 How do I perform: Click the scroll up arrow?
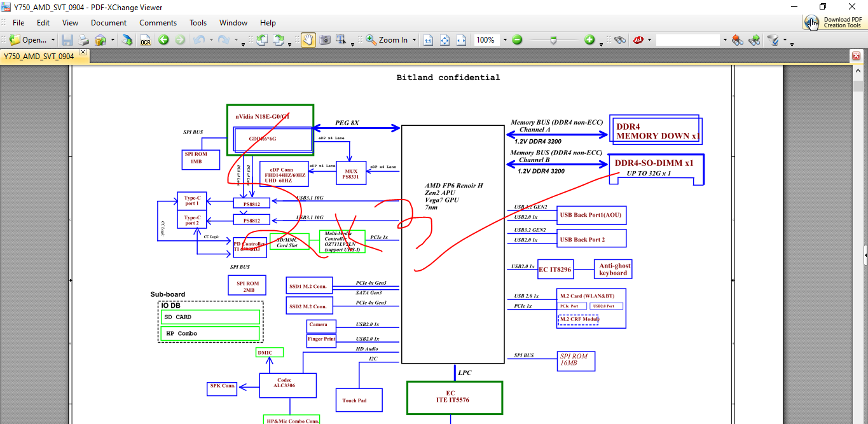pos(857,70)
